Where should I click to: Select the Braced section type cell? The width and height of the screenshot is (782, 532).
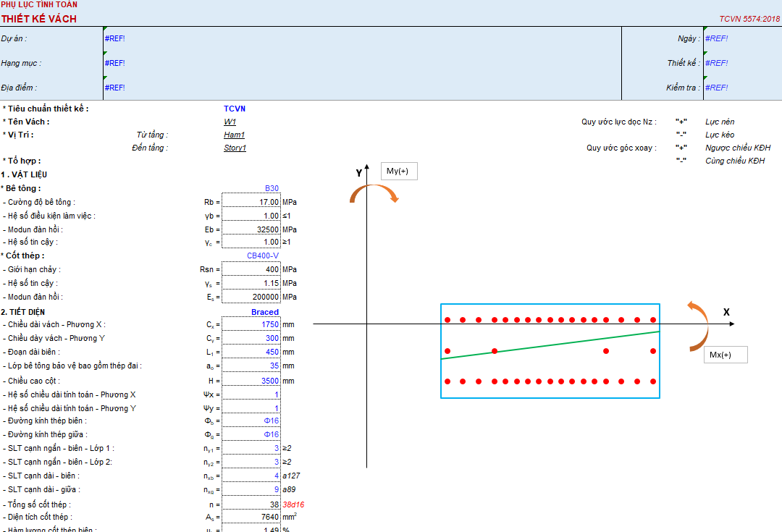pyautogui.click(x=251, y=312)
